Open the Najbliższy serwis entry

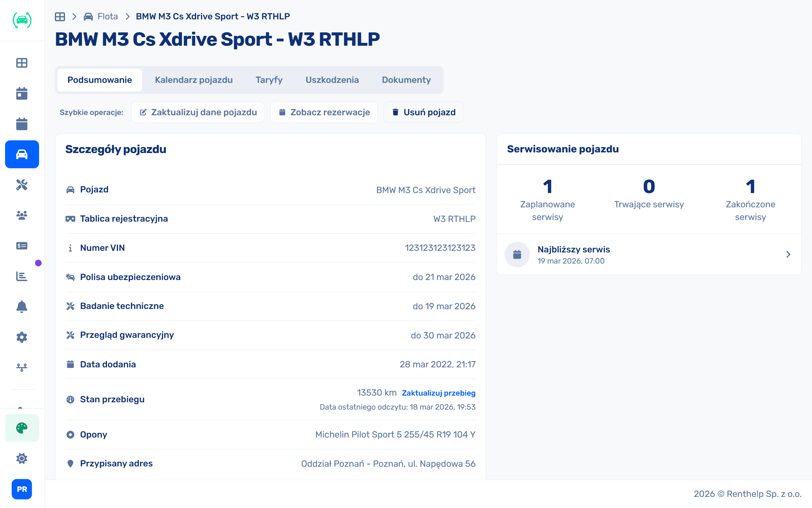click(x=649, y=254)
